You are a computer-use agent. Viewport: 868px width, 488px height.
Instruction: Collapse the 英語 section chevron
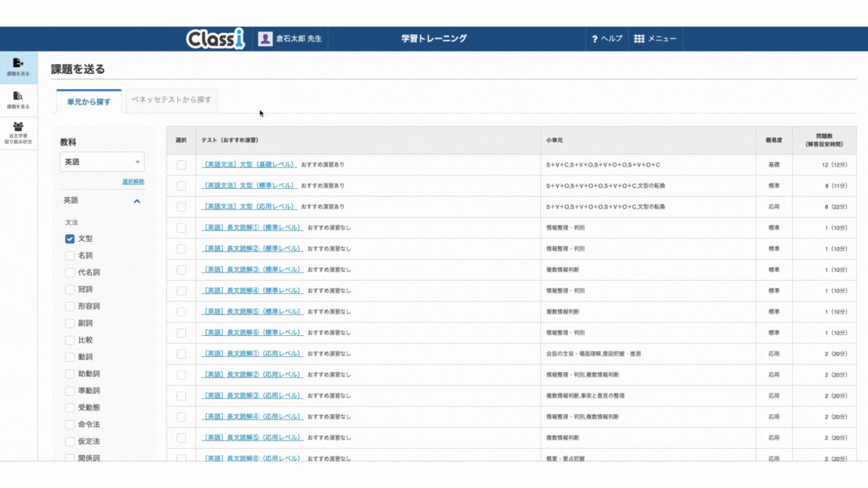click(x=137, y=201)
